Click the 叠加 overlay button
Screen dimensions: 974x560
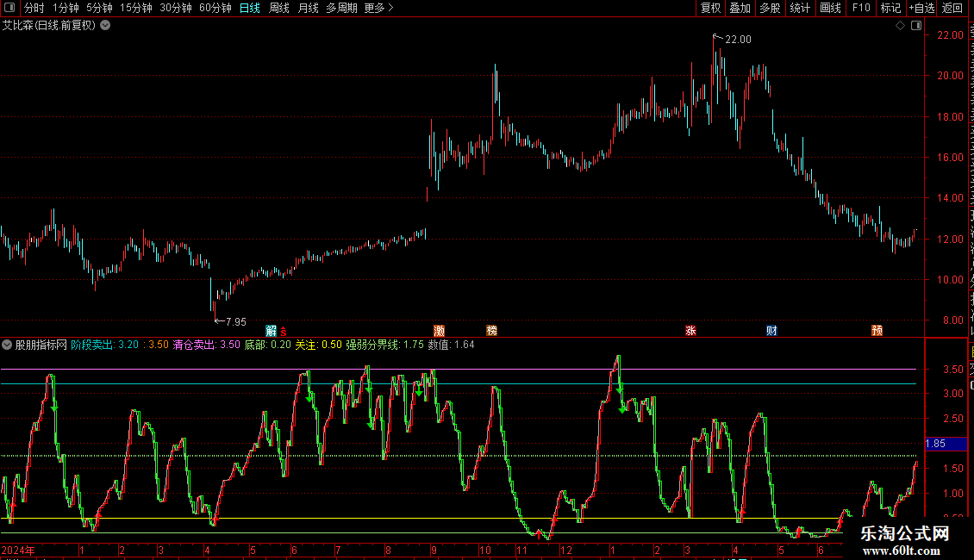[740, 8]
